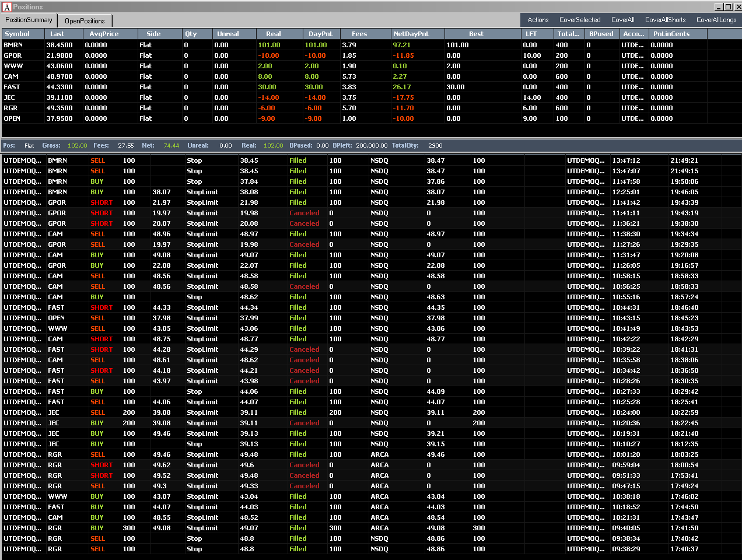This screenshot has height=560, width=742.
Task: Select the JEC position row symbol
Action: click(x=9, y=97)
